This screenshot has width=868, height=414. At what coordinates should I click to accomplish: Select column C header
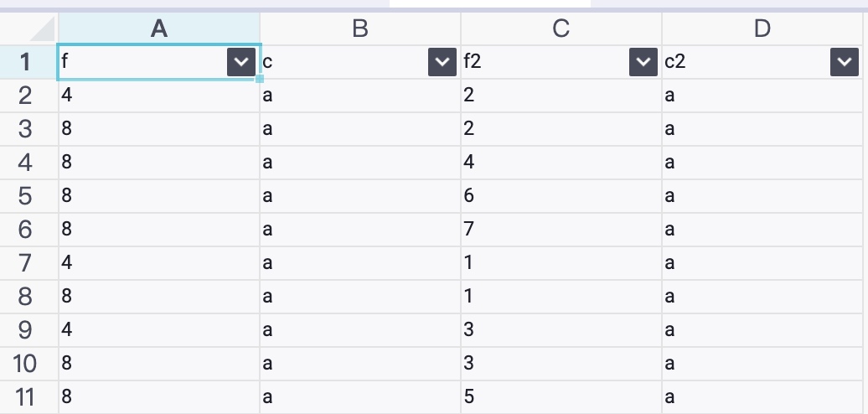click(x=561, y=28)
